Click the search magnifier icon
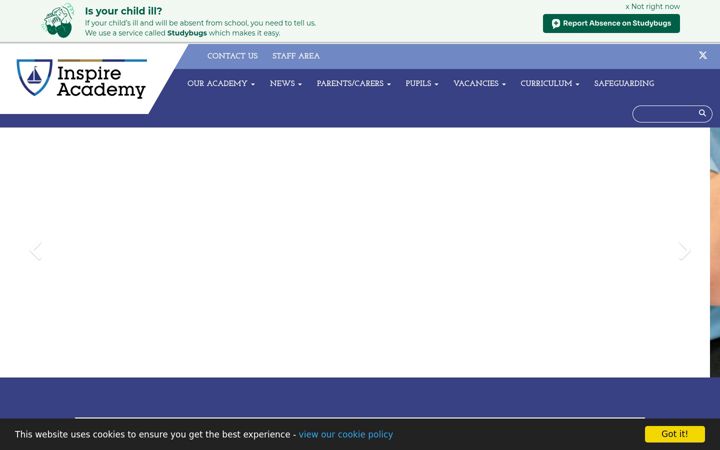 (x=702, y=113)
